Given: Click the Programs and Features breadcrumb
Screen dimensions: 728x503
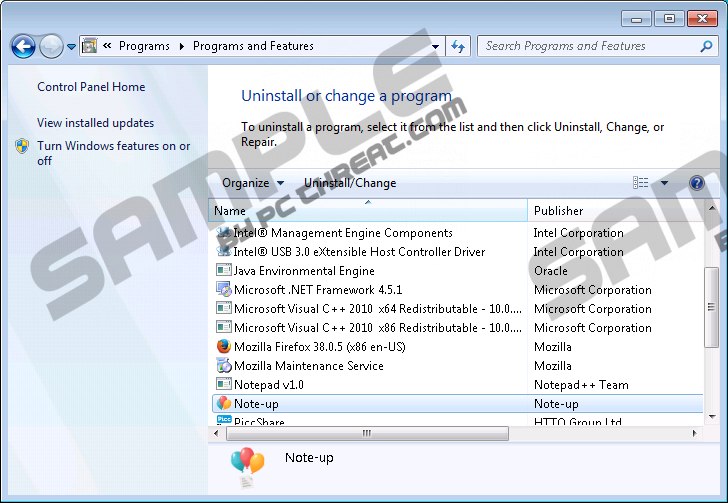Looking at the screenshot, I should pyautogui.click(x=253, y=46).
